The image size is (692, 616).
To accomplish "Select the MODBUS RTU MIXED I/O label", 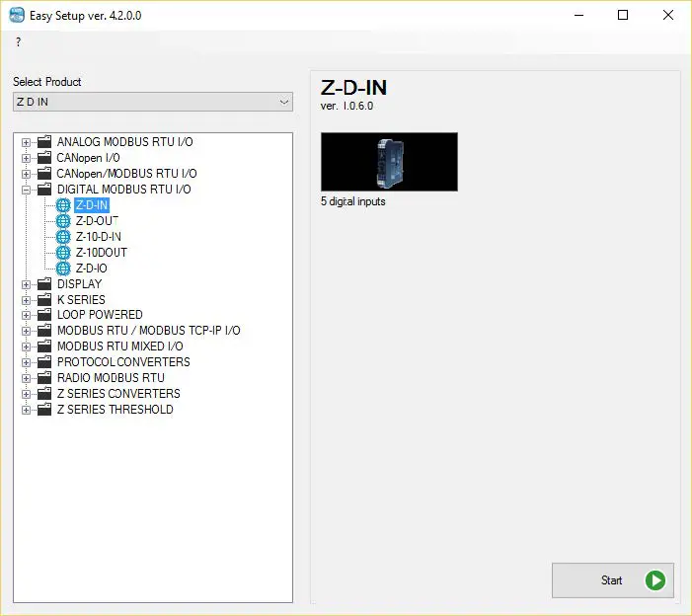I will click(120, 346).
